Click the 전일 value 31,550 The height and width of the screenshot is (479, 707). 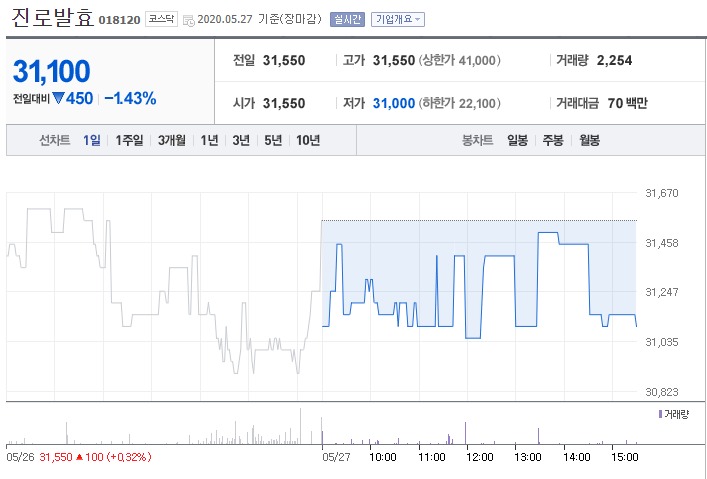pyautogui.click(x=284, y=60)
